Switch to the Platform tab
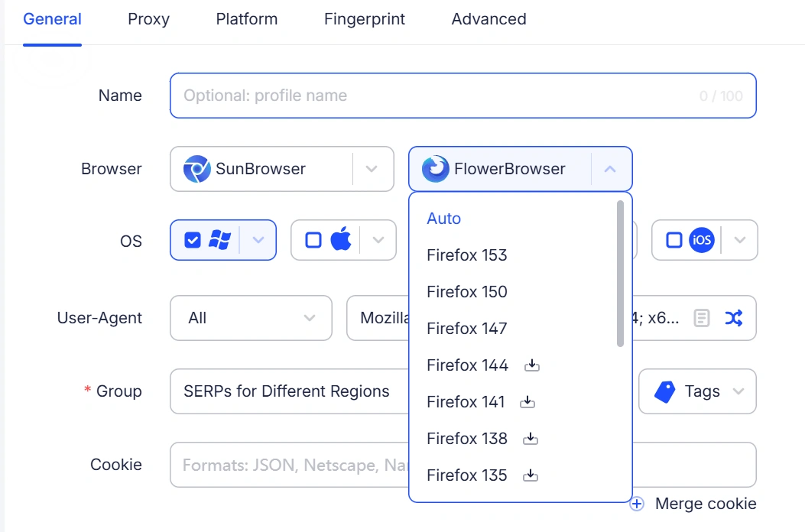This screenshot has width=805, height=532. [x=246, y=19]
